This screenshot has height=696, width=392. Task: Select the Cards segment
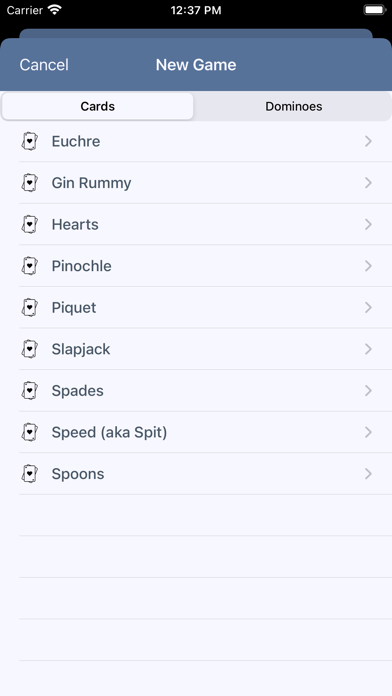(x=98, y=107)
